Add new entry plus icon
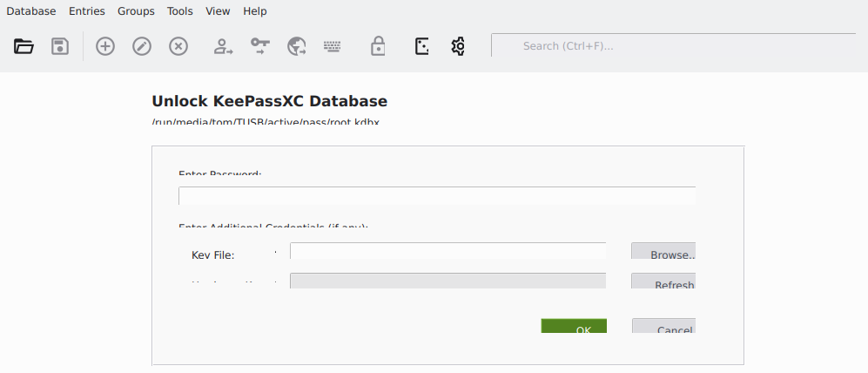The image size is (868, 373). coord(105,46)
